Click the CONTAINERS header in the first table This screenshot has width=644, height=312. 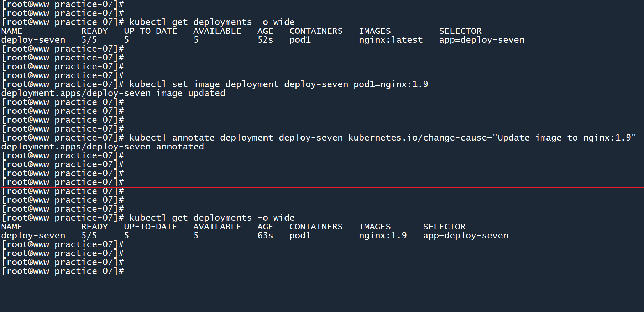316,31
